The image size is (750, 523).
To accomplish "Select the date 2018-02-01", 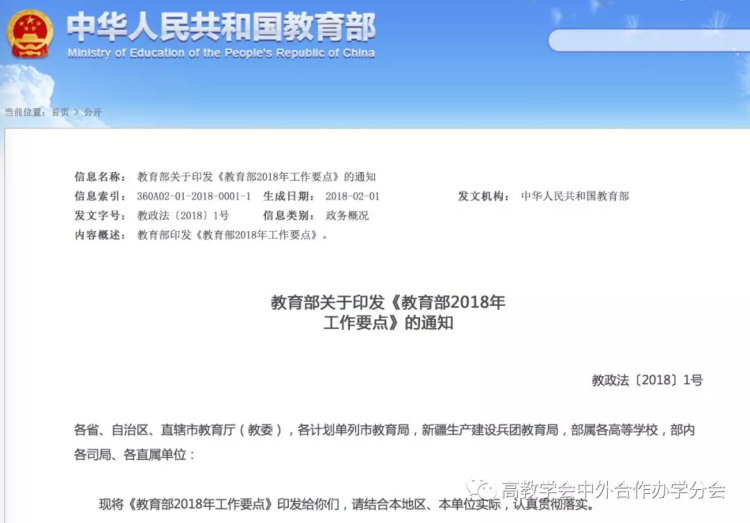I will 353,196.
